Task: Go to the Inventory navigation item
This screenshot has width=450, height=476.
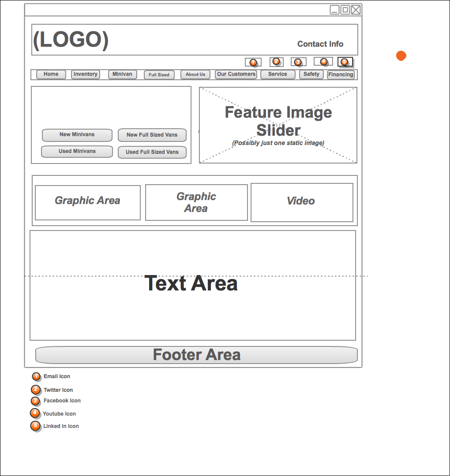Action: pyautogui.click(x=86, y=74)
